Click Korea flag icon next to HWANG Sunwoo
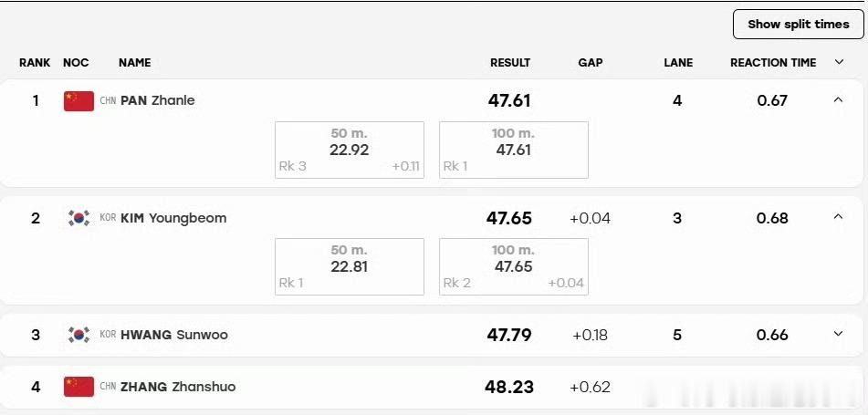Image resolution: width=868 pixels, height=415 pixels. (78, 335)
